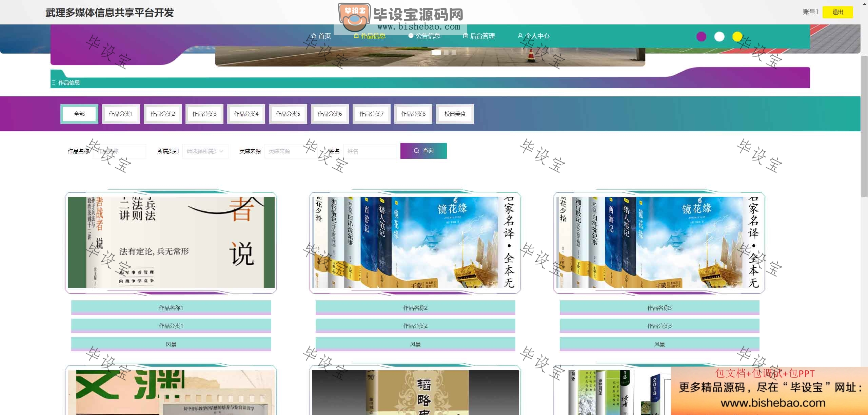Select the 作品分类6 filter tab
This screenshot has width=868, height=415.
330,114
